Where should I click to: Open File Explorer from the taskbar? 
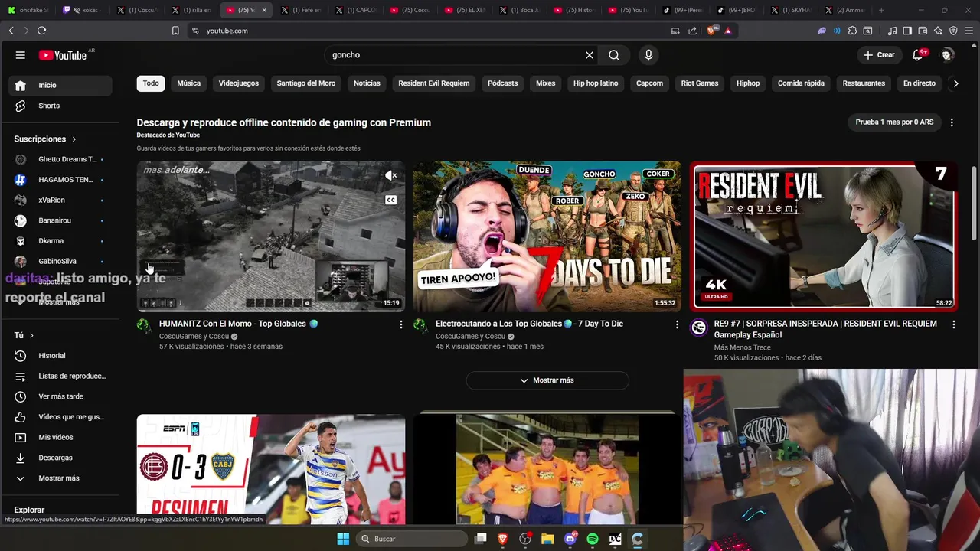547,539
